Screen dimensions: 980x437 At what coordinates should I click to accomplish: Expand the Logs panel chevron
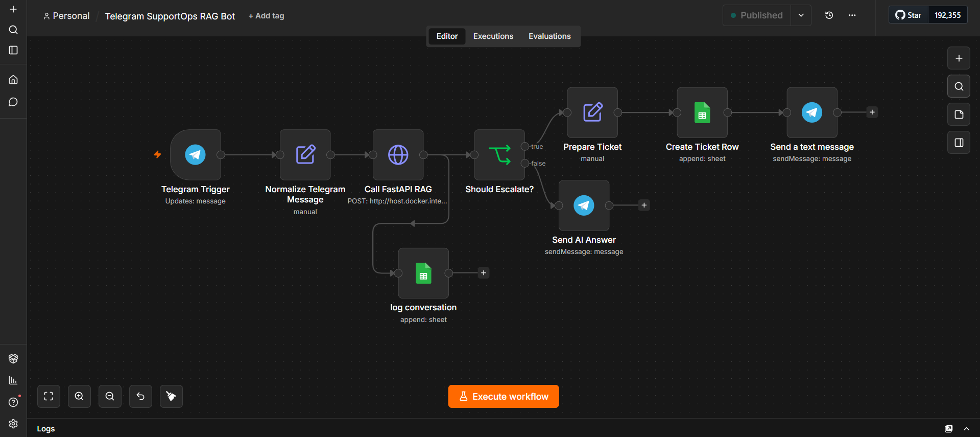pyautogui.click(x=967, y=429)
